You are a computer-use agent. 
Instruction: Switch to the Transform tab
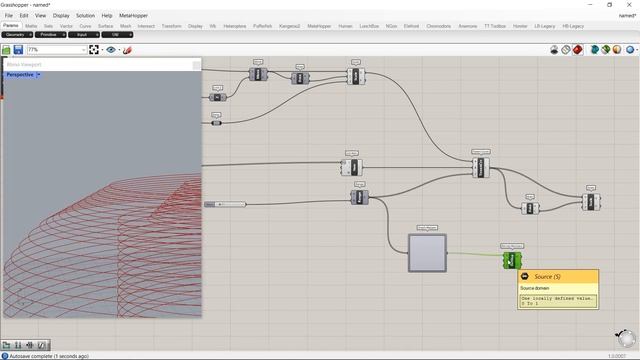(171, 26)
